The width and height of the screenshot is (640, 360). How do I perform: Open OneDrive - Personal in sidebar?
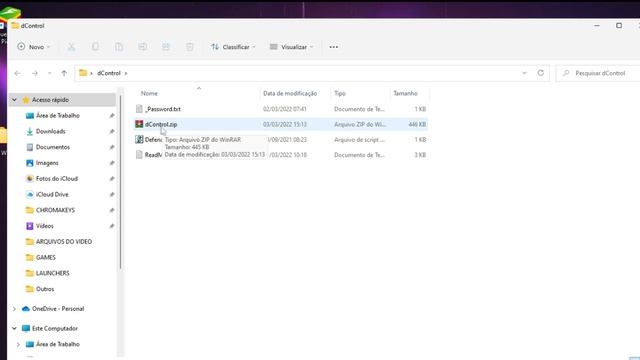click(58, 309)
